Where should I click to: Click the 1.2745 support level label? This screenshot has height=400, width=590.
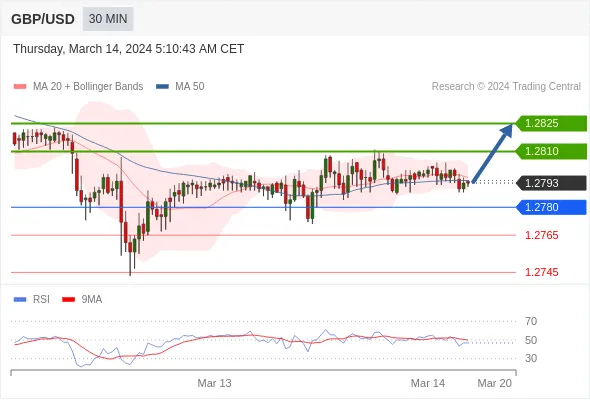pos(541,272)
